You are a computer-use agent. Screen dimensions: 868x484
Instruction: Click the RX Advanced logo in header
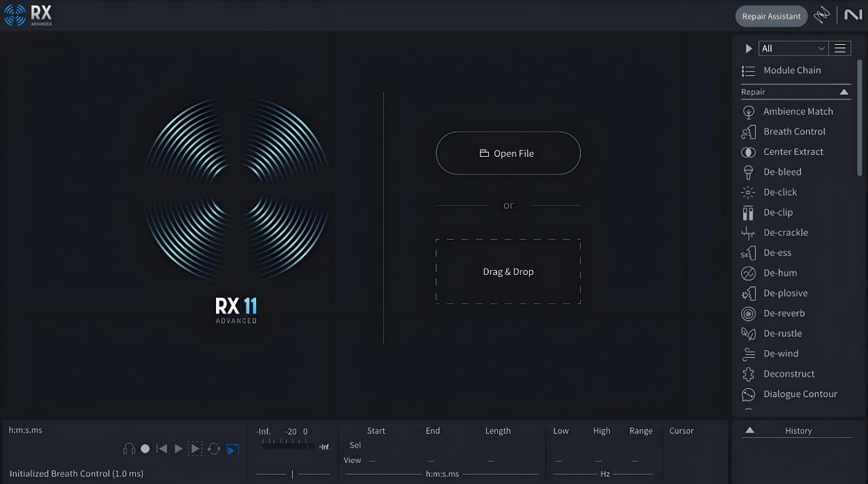(28, 15)
